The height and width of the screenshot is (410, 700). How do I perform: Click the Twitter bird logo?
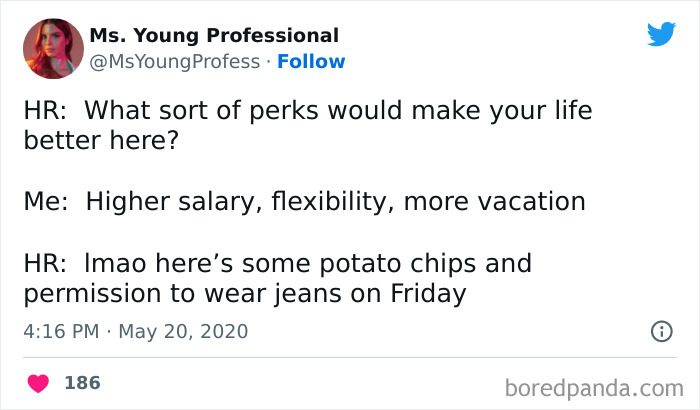[662, 34]
